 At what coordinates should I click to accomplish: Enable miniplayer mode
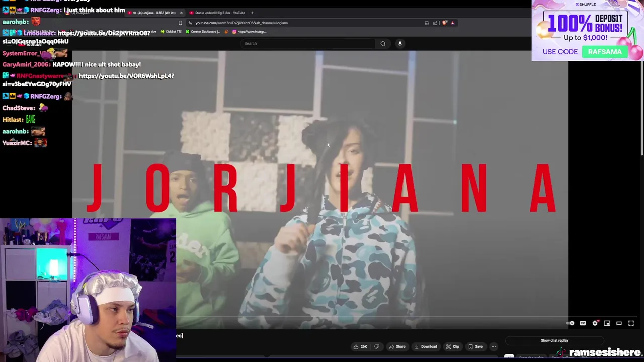coord(607,323)
